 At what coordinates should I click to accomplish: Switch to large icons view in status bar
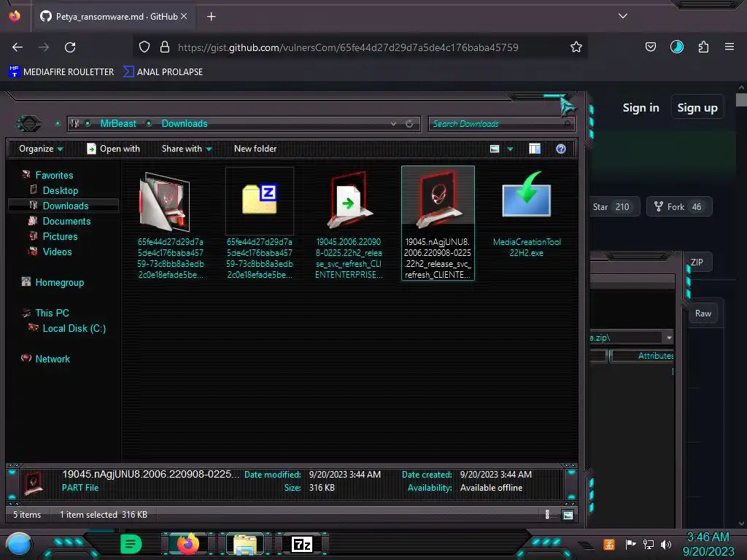tap(568, 514)
